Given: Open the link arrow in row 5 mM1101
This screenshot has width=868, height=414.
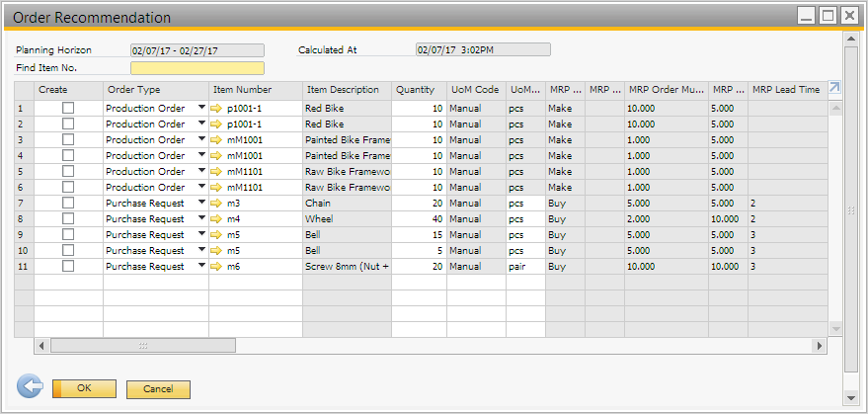Looking at the screenshot, I should coord(217,172).
